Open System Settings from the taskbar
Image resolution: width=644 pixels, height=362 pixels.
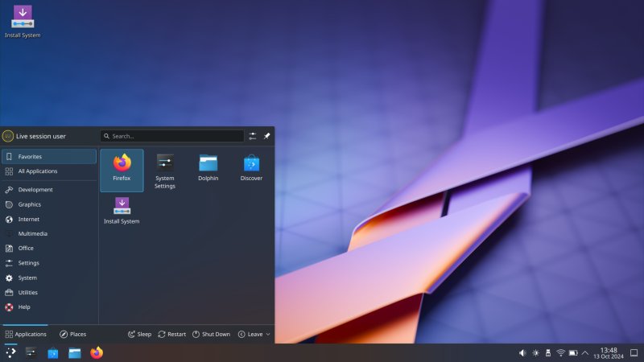pos(31,352)
